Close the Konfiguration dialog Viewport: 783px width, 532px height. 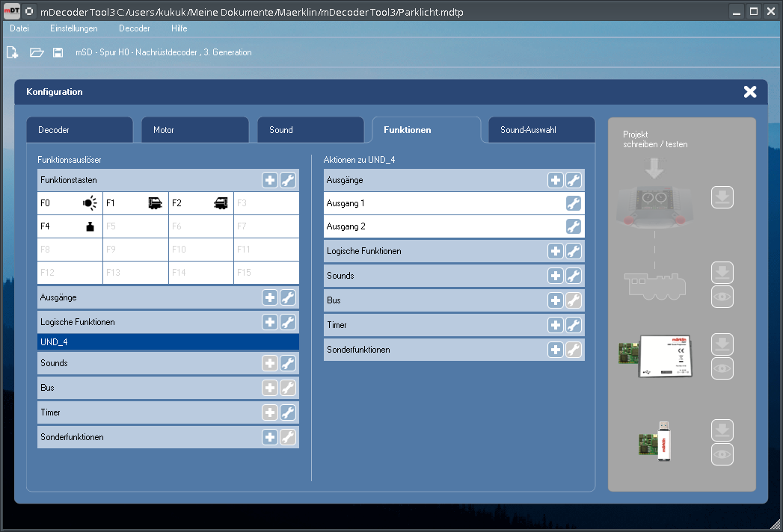(x=750, y=92)
